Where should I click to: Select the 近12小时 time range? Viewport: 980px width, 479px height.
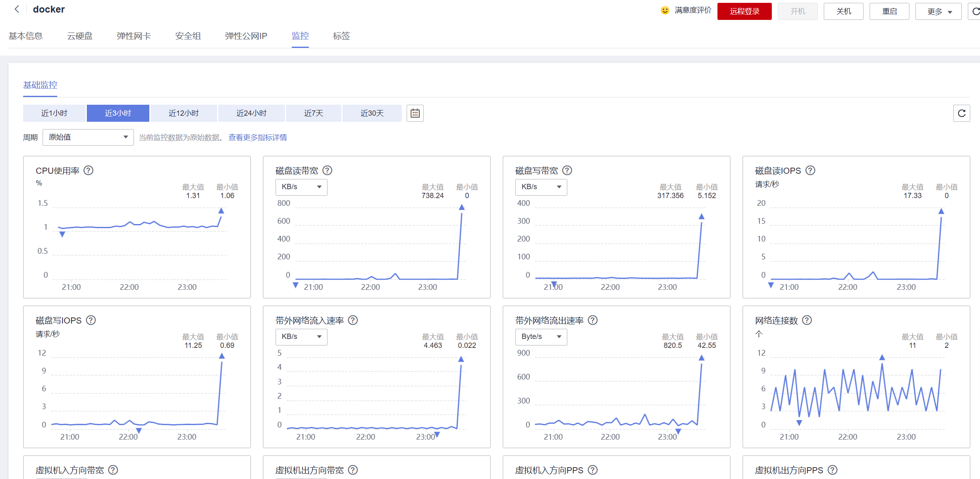184,113
